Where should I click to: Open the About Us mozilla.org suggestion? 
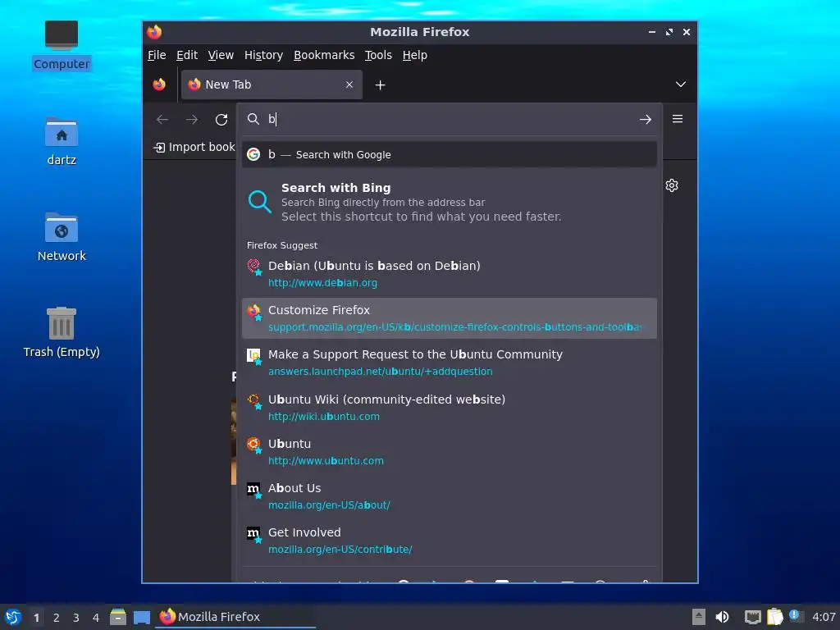coord(450,496)
